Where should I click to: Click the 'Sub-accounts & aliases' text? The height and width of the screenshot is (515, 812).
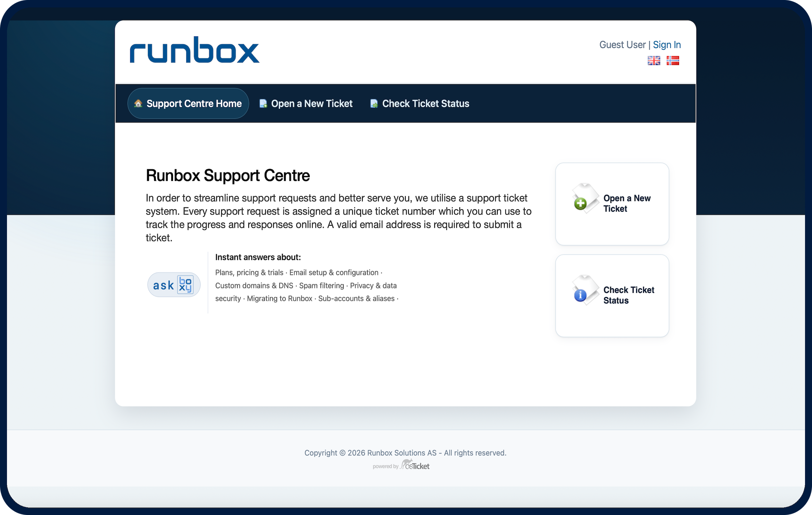coord(356,299)
